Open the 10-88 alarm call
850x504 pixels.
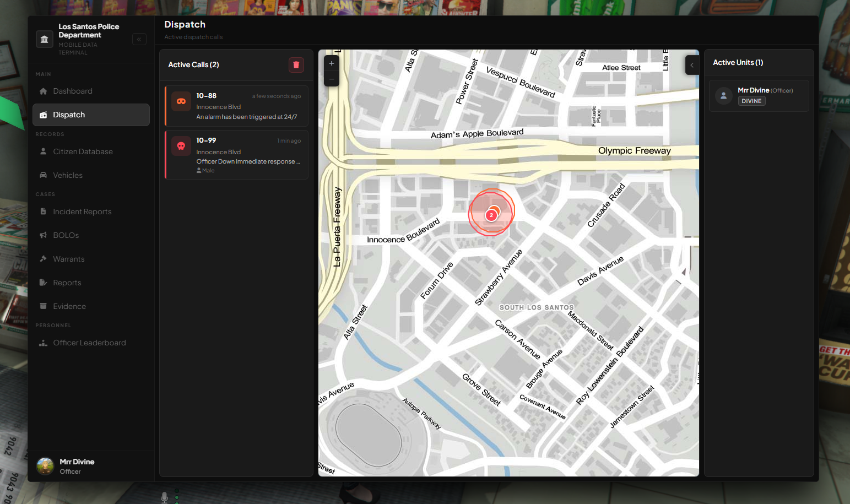point(236,106)
